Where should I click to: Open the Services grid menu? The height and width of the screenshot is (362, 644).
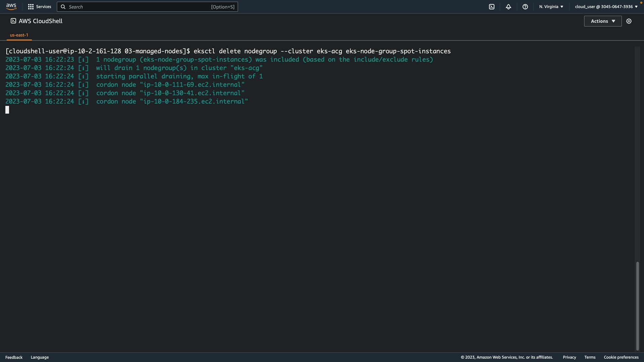click(x=40, y=7)
